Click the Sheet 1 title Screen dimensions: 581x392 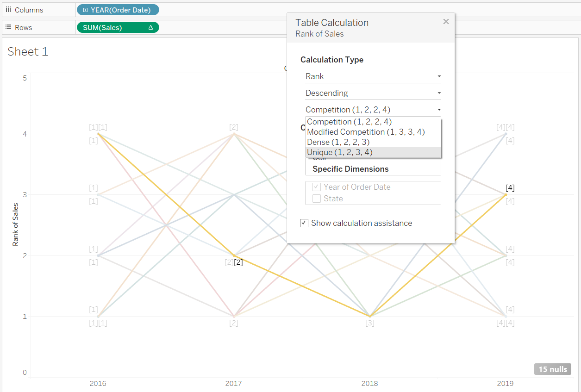click(x=28, y=51)
